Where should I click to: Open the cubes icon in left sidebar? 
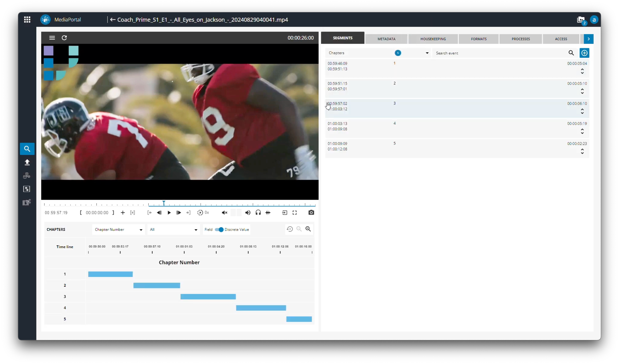(x=27, y=176)
